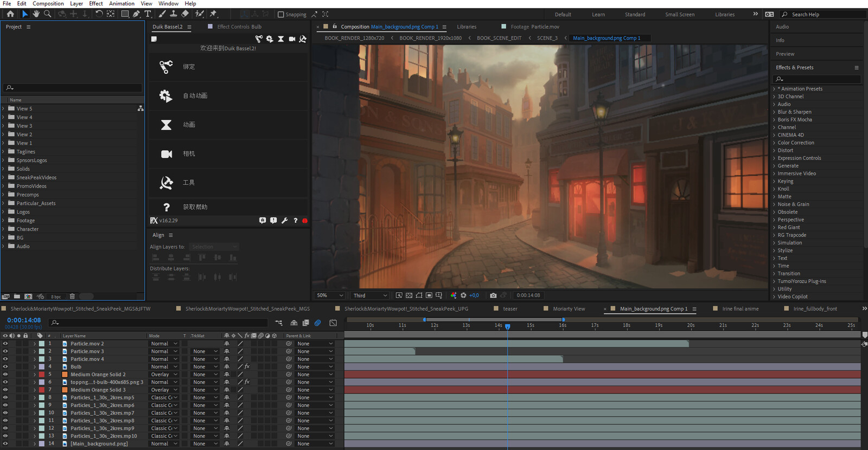Click exposure value +0,0 in viewer

(474, 295)
